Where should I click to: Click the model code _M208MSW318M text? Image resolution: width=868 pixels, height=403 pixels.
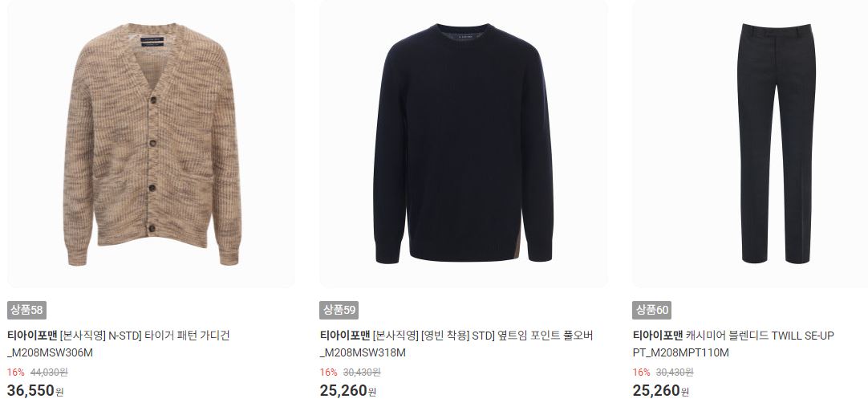click(363, 352)
